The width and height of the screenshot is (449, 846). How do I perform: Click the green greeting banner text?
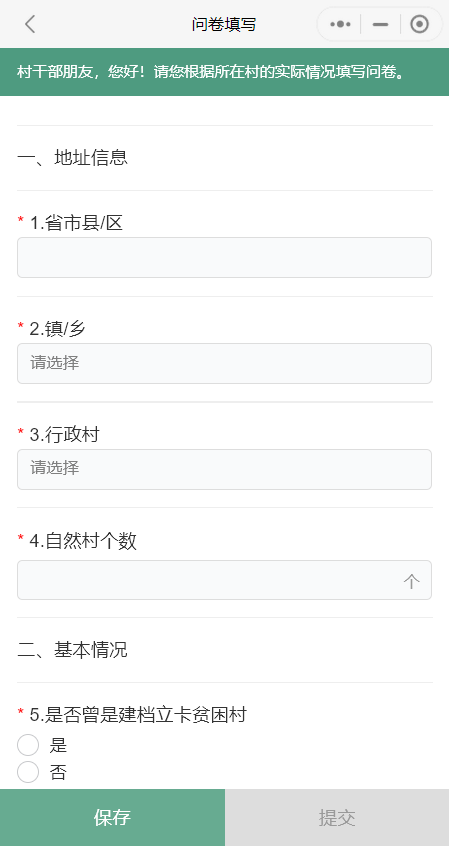(x=211, y=72)
